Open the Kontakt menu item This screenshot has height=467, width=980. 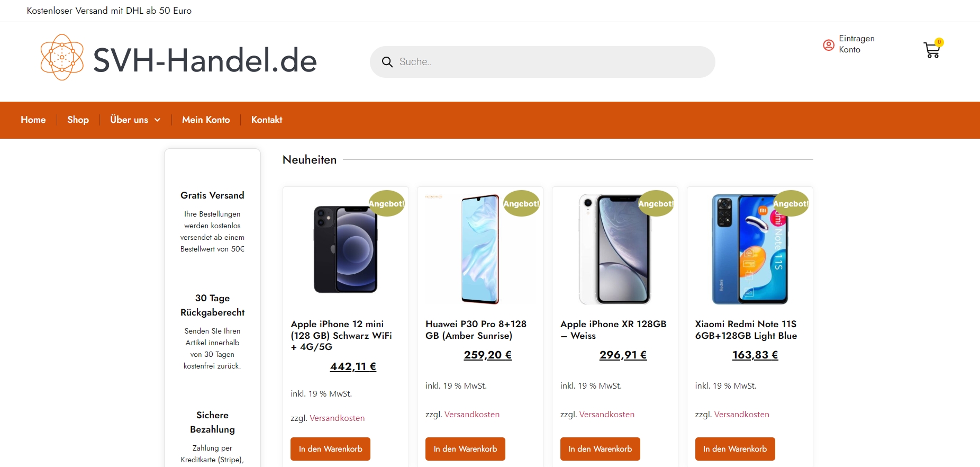[x=267, y=120]
